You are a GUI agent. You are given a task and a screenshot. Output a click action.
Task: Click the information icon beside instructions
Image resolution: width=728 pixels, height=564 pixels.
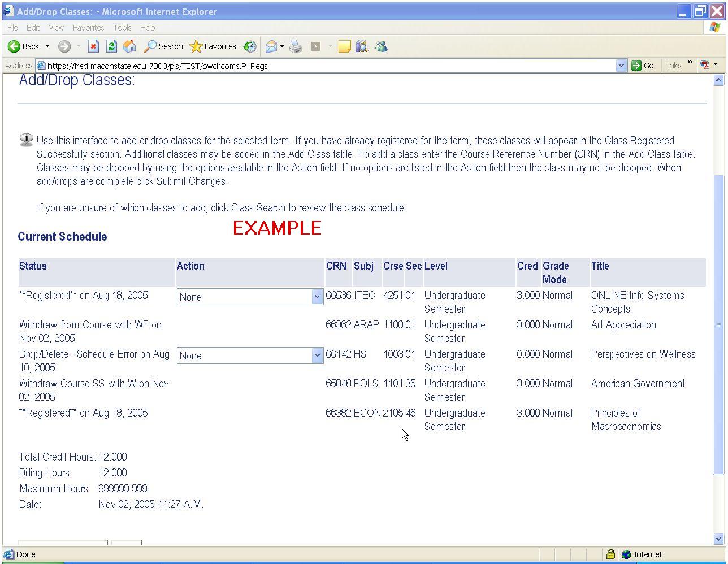point(26,140)
